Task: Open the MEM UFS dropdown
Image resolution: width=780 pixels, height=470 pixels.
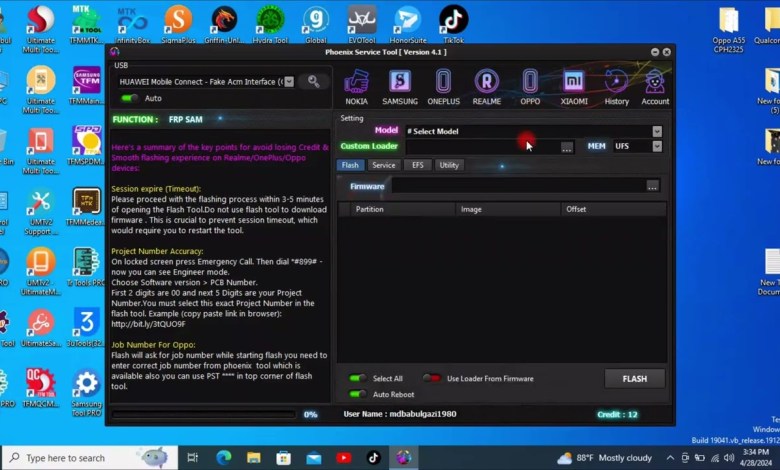Action: pyautogui.click(x=656, y=146)
